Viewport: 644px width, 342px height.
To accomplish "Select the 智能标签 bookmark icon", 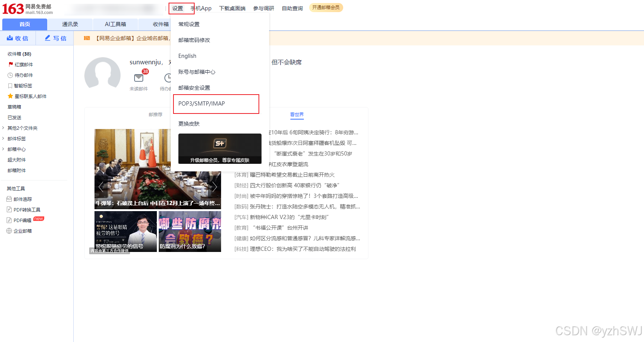I will 11,85.
